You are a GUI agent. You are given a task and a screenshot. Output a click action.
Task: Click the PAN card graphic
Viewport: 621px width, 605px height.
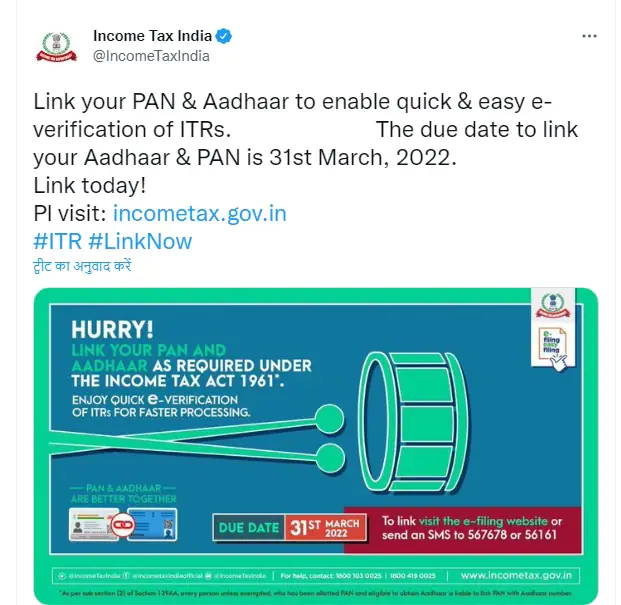point(153,525)
